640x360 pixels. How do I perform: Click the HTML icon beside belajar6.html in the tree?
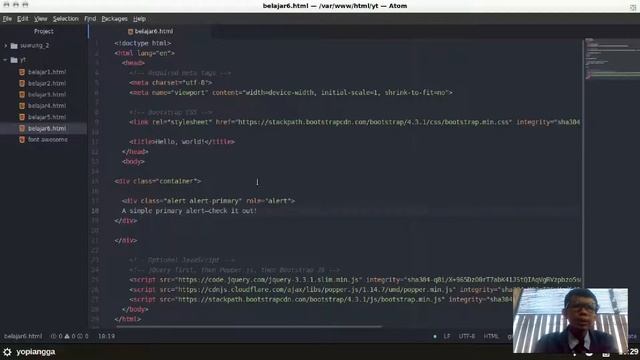[22, 128]
